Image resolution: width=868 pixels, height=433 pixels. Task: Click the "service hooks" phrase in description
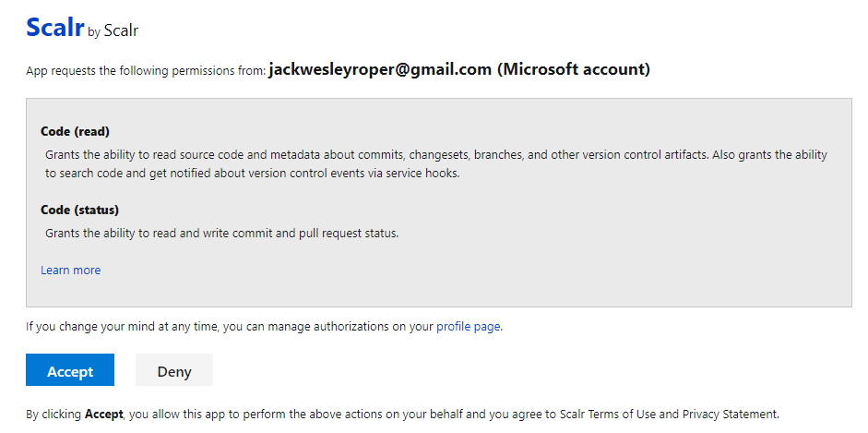(425, 173)
